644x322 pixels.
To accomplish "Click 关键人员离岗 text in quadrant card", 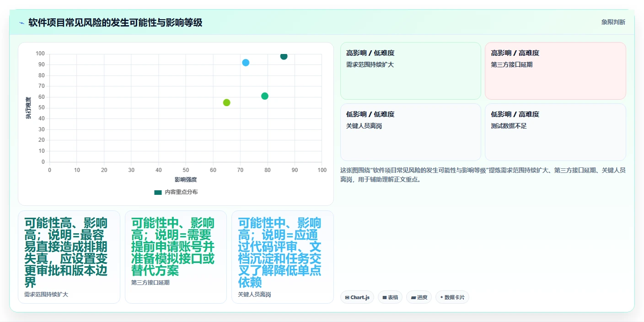I will (364, 126).
